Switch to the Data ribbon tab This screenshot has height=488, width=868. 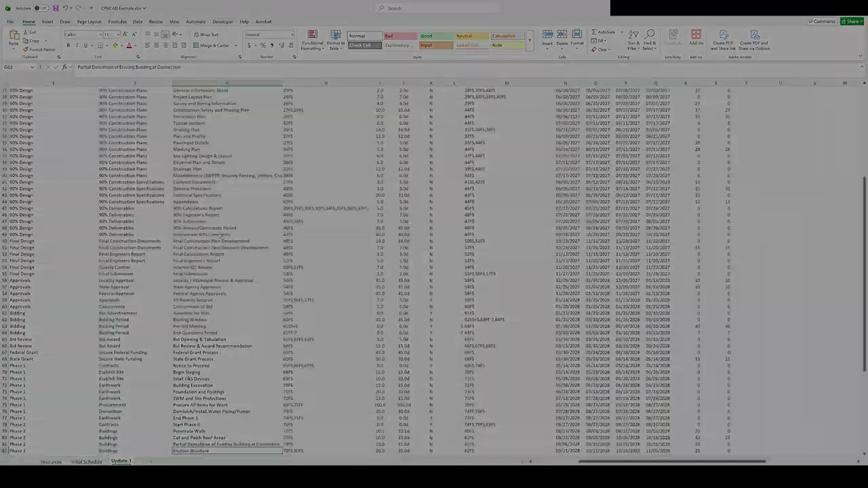pyautogui.click(x=138, y=22)
